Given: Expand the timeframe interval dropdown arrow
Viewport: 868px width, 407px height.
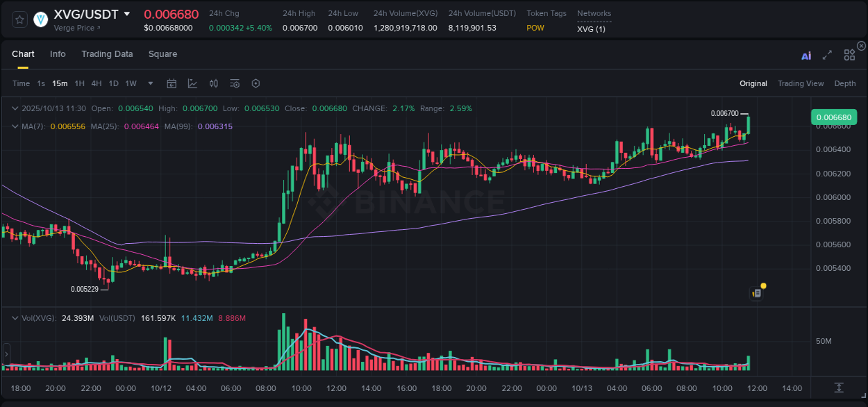Looking at the screenshot, I should [149, 83].
